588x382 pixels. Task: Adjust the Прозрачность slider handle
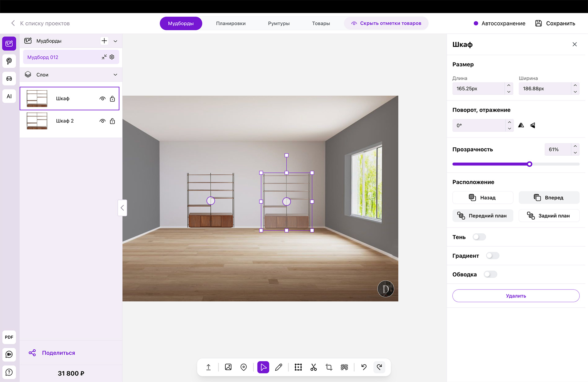pos(530,164)
